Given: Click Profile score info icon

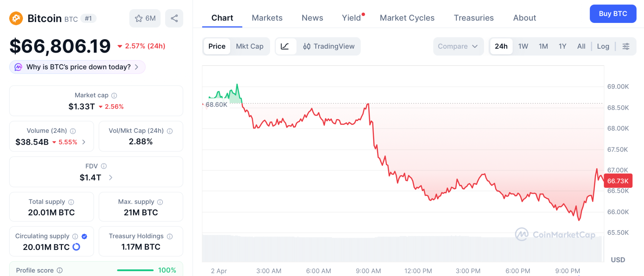Looking at the screenshot, I should click(60, 270).
